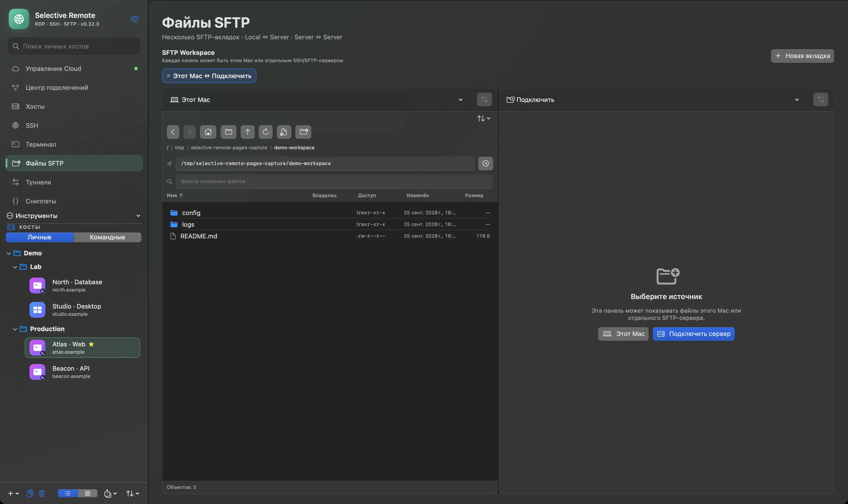Collapse the Demo folder in hosts tree
This screenshot has height=504, width=848.
(x=9, y=253)
